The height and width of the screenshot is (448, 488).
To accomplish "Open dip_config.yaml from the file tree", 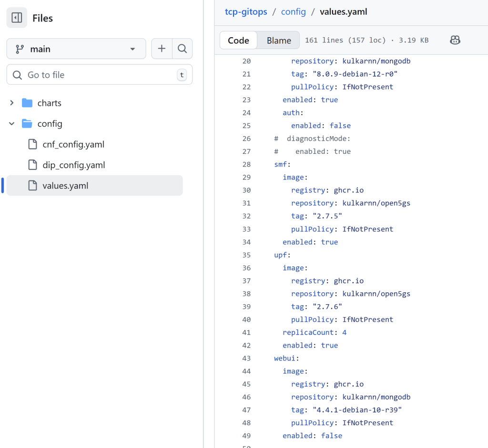I will 73,165.
